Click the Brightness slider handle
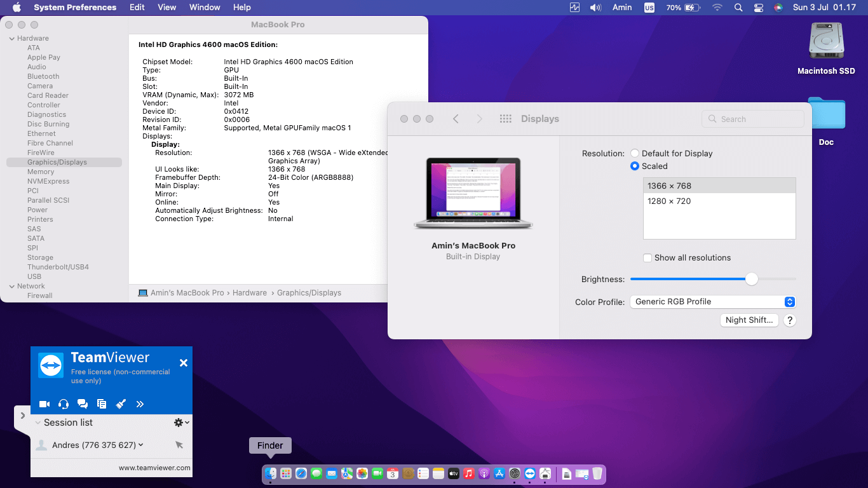Image resolution: width=868 pixels, height=488 pixels. point(752,280)
